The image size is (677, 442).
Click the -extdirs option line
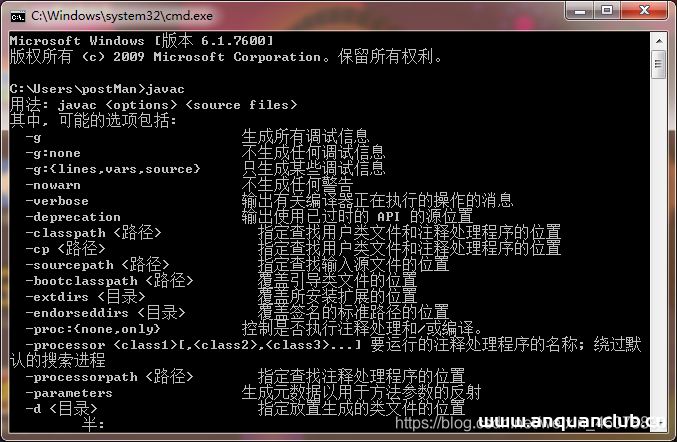point(221,297)
